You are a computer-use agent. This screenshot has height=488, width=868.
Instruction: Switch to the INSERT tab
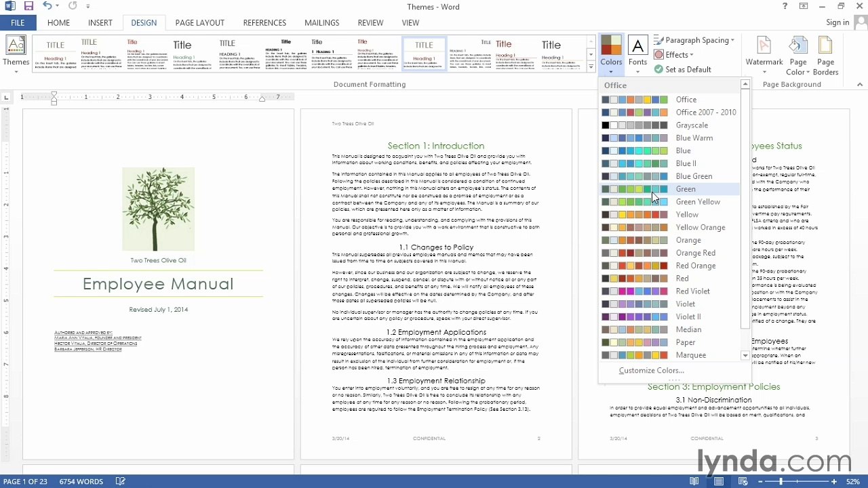pos(100,22)
